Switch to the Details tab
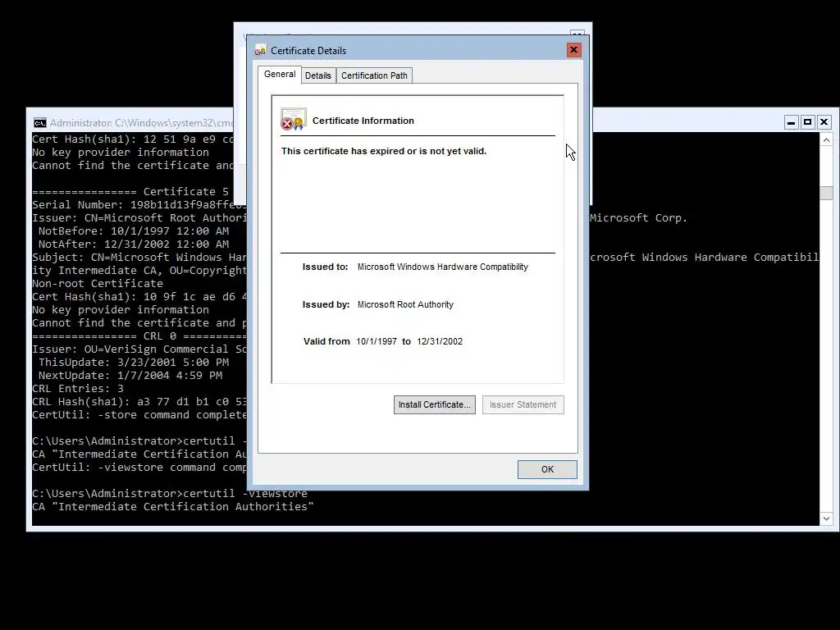 point(317,75)
